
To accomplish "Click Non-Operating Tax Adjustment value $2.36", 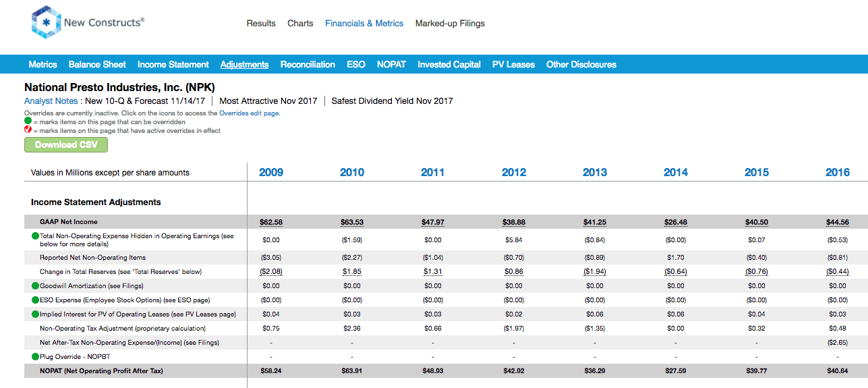I will 352,329.
